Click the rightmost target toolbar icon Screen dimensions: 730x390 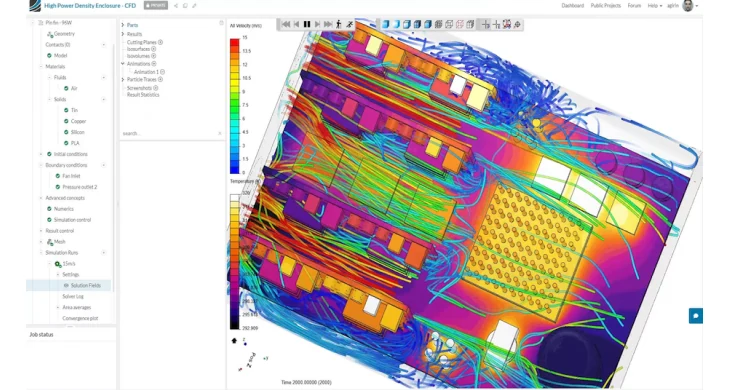[518, 24]
